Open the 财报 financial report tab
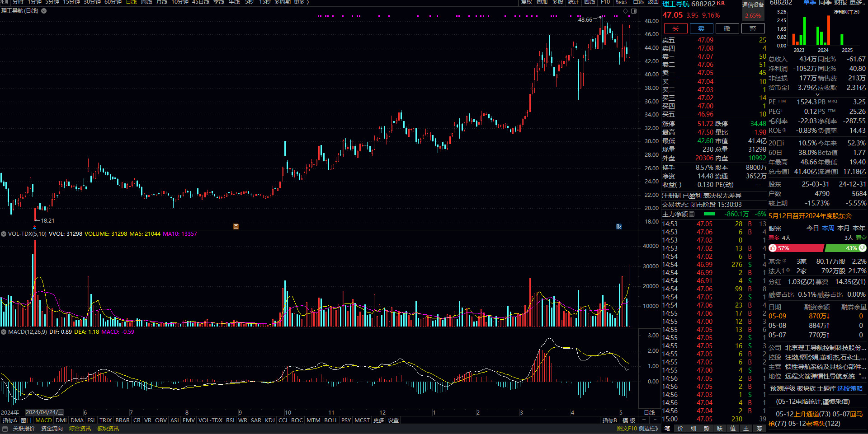The image size is (868, 434). 840,3
